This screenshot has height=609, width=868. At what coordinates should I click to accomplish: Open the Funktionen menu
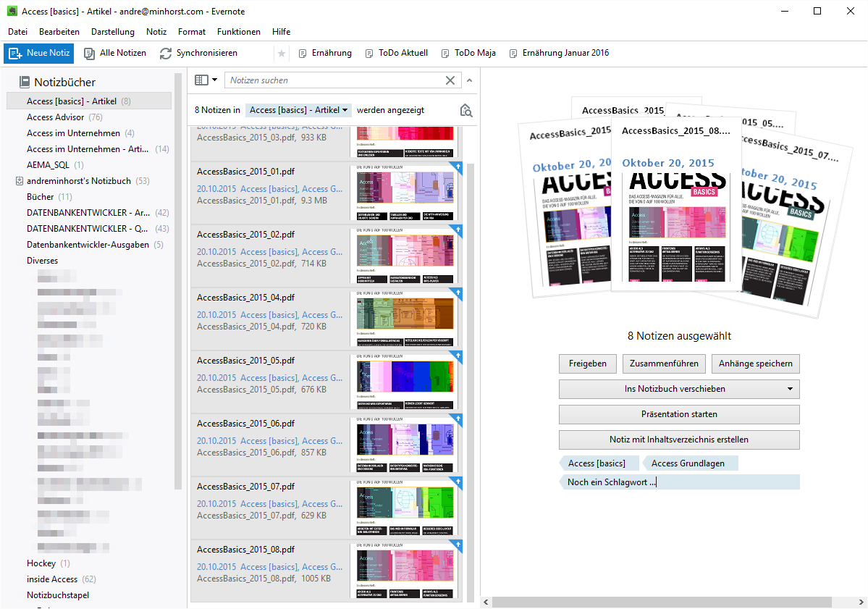tap(239, 32)
